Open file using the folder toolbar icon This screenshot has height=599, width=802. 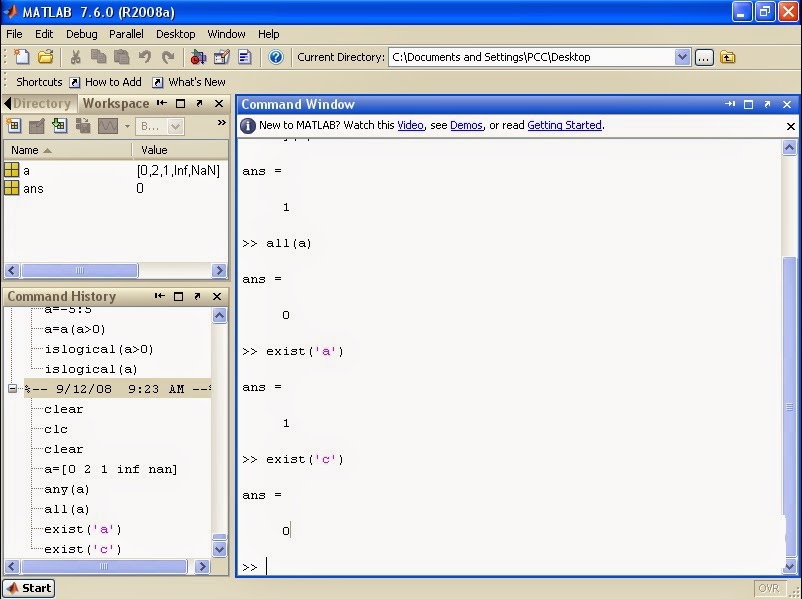click(x=46, y=57)
